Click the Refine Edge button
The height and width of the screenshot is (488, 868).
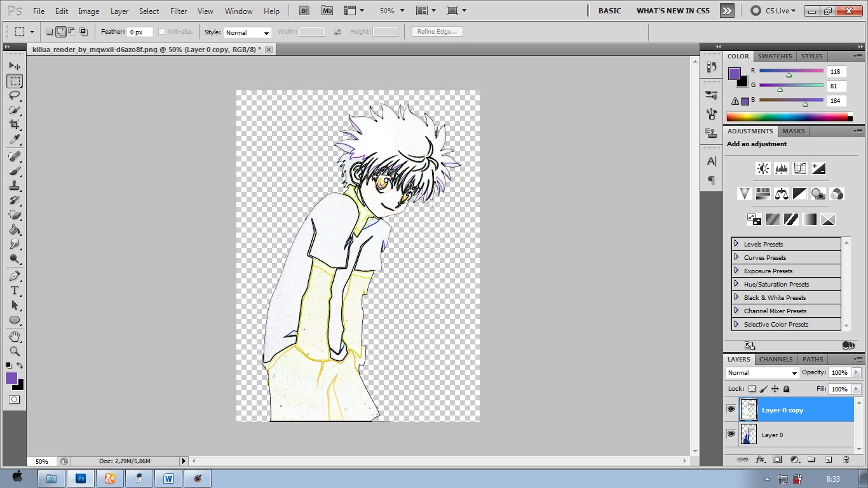pos(437,32)
